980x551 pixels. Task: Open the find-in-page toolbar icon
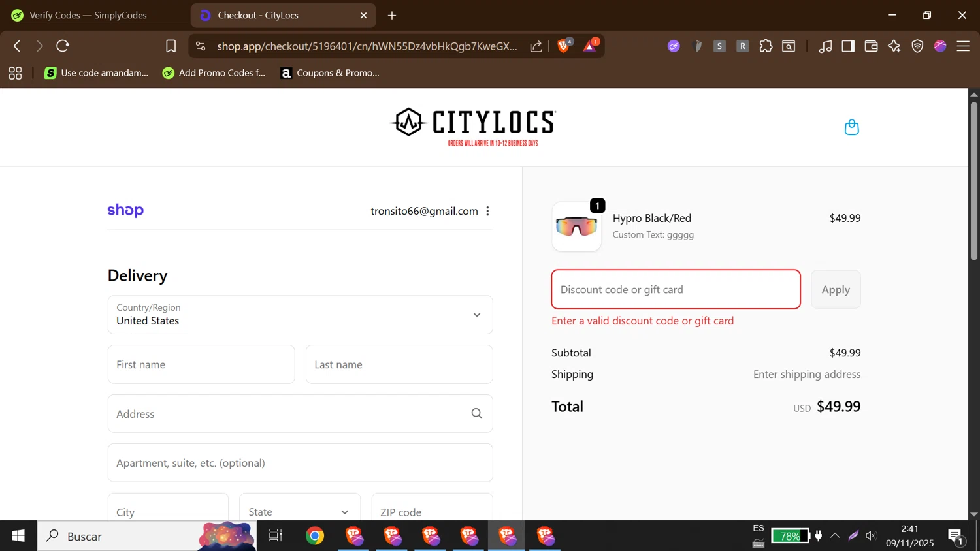789,46
